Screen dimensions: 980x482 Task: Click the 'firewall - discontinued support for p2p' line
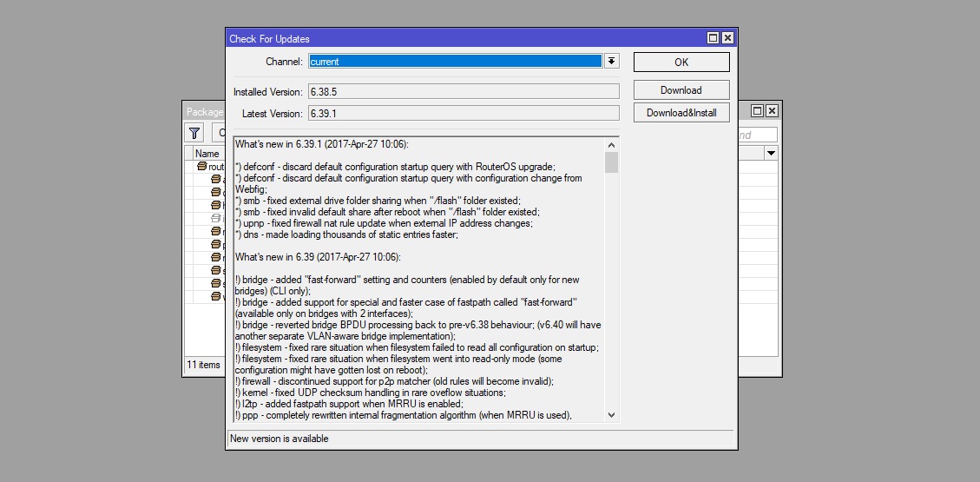[394, 380]
